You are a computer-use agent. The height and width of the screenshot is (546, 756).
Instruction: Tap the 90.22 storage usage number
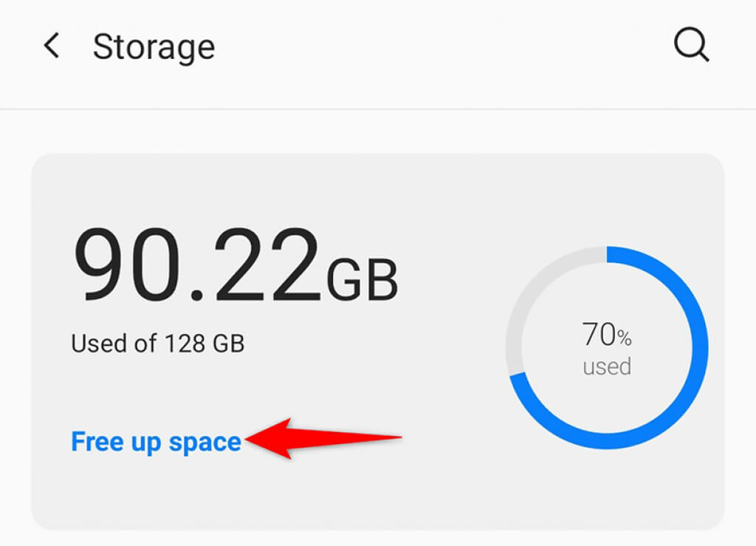click(x=196, y=267)
